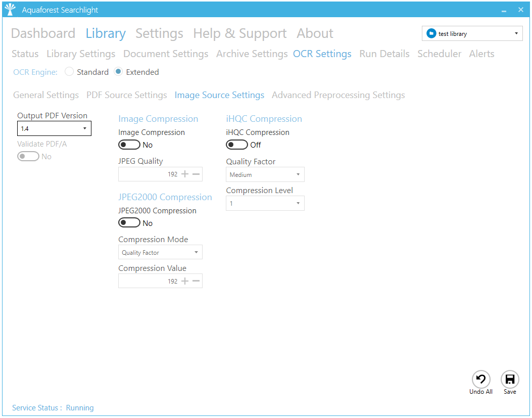Expand the Compression Level dropdown

pyautogui.click(x=265, y=204)
